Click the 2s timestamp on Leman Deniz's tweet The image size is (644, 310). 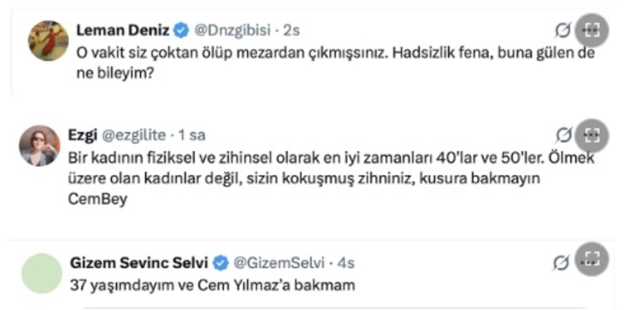tap(292, 29)
